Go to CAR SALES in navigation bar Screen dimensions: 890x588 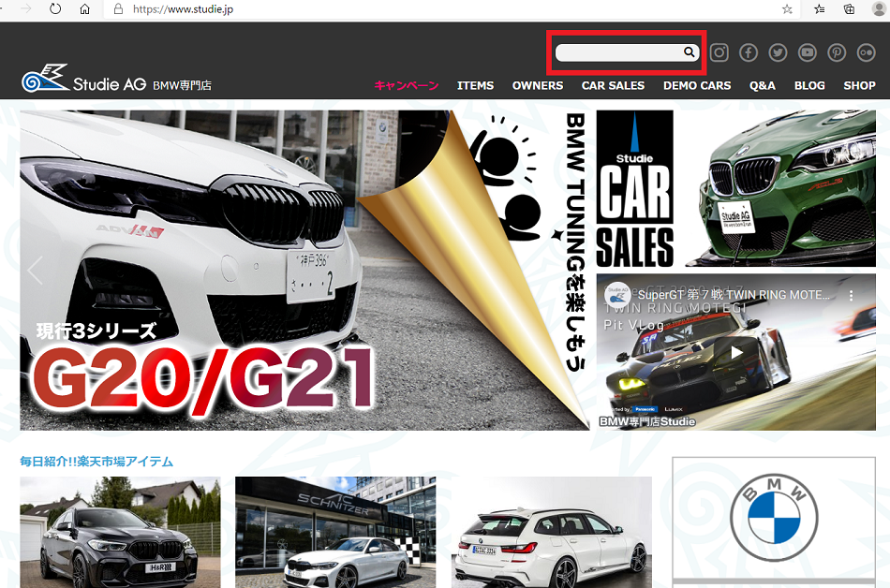[613, 85]
